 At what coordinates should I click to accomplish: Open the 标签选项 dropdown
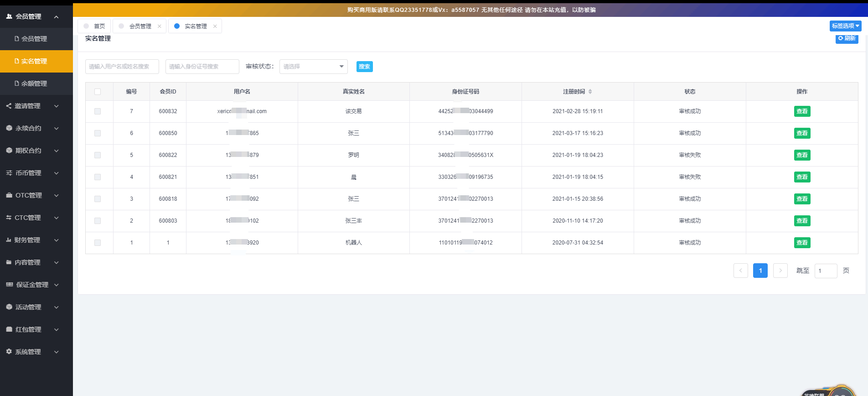(x=845, y=26)
